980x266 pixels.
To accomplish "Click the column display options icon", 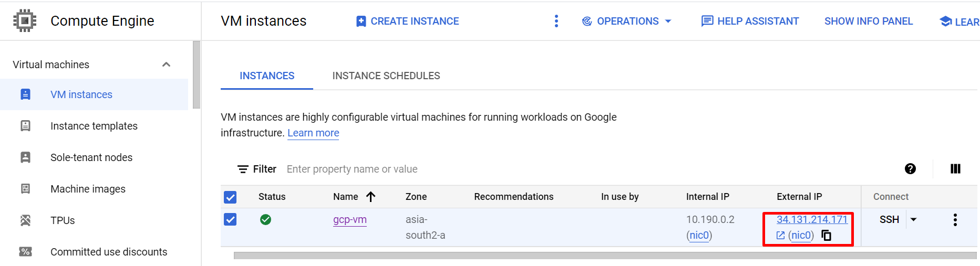I will tap(955, 169).
